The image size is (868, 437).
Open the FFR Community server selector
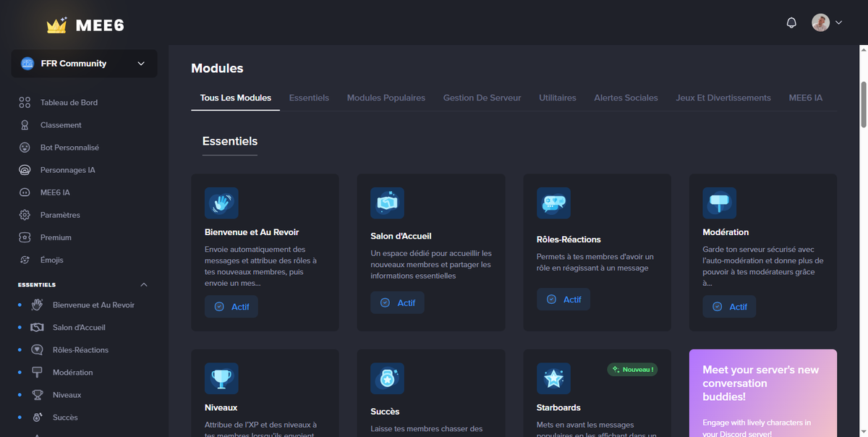coord(84,64)
